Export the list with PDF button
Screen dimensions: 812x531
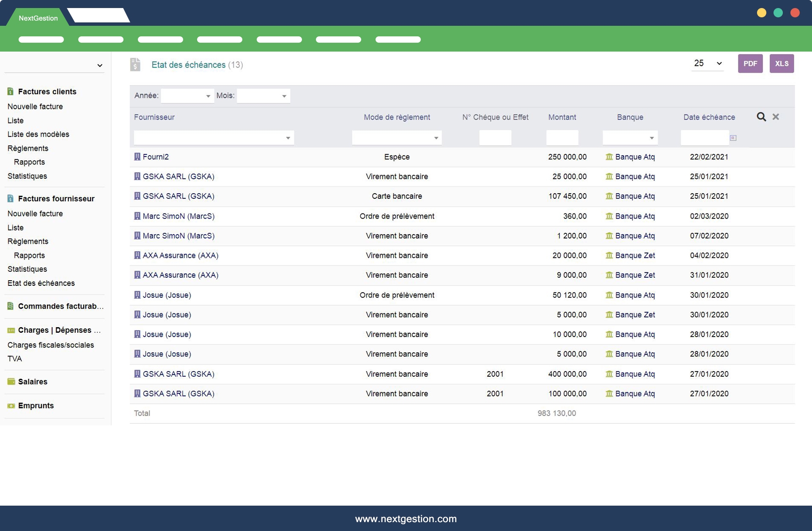point(750,63)
